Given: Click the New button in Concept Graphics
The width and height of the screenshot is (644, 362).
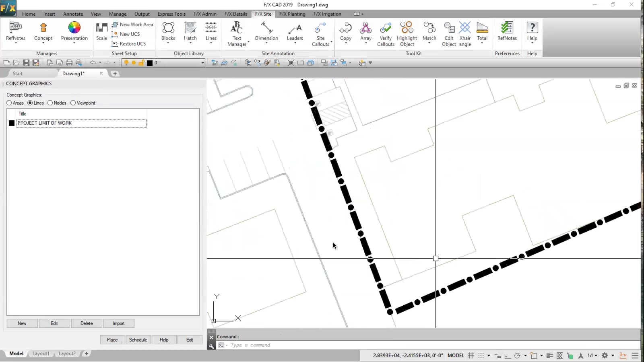Looking at the screenshot, I should click(22, 323).
